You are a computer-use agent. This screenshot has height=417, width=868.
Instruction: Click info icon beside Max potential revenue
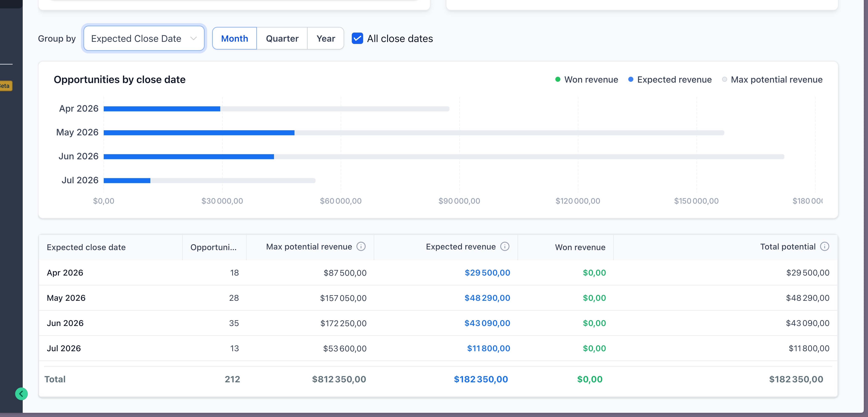361,247
